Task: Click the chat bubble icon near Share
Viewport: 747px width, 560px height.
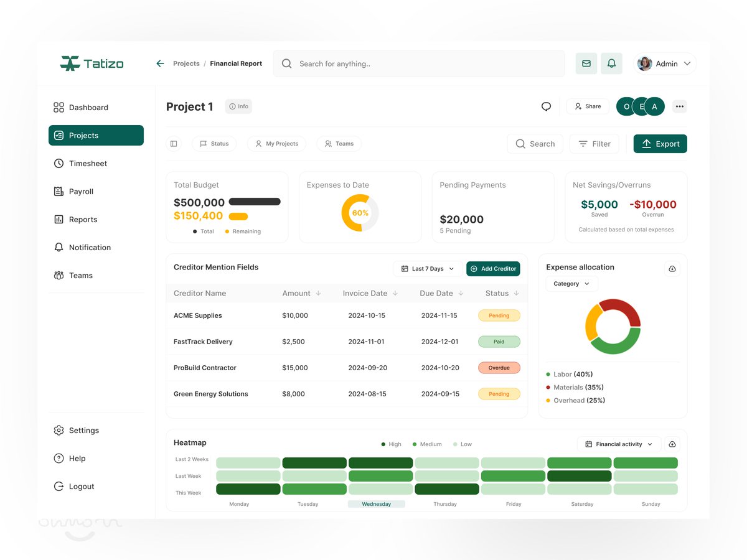Action: 546,106
